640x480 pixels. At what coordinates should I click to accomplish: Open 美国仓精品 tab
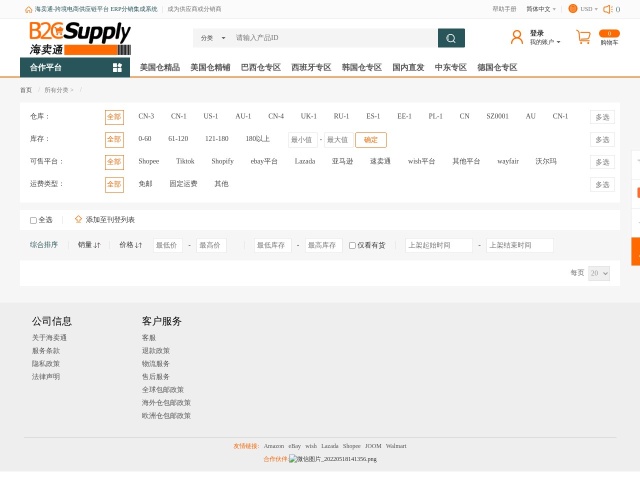160,67
